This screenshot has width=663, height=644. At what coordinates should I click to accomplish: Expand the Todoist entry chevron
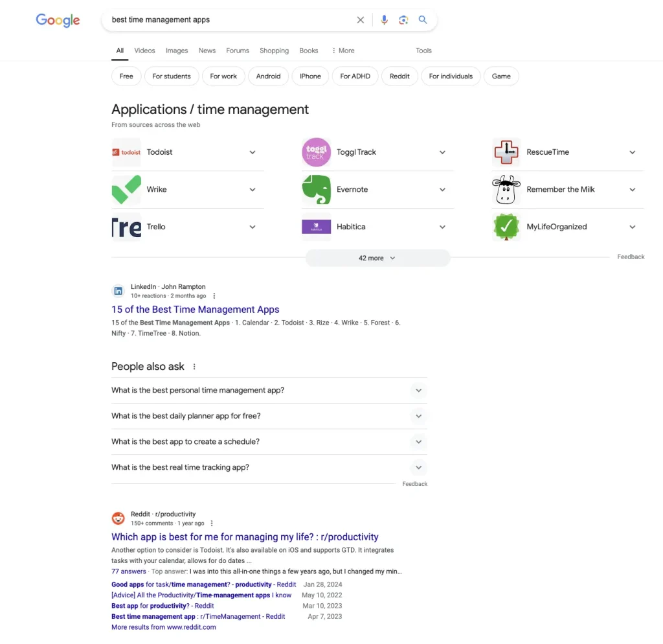(x=253, y=152)
